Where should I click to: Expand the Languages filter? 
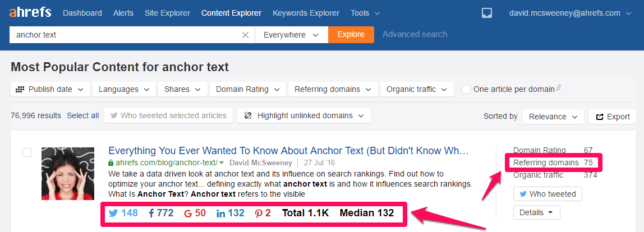coord(124,89)
